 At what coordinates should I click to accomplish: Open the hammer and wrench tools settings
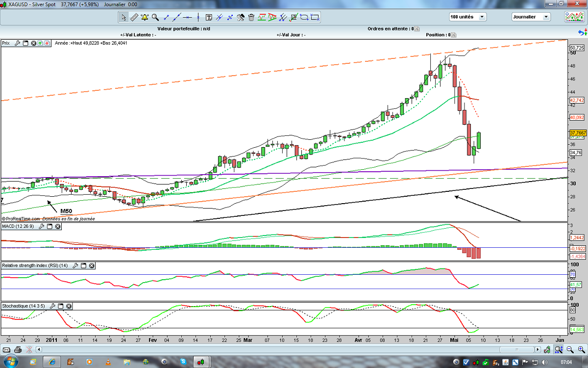tap(241, 17)
